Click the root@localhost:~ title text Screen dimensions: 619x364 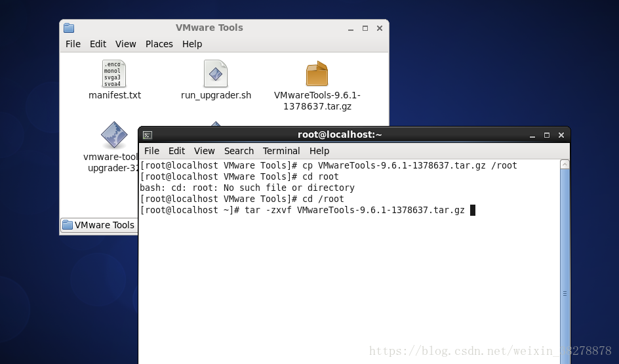(340, 134)
